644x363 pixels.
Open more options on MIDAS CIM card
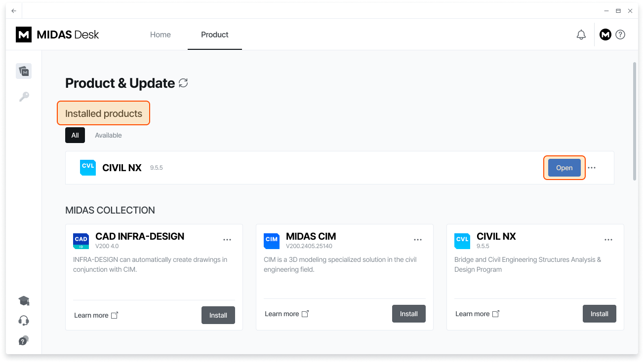tap(418, 240)
